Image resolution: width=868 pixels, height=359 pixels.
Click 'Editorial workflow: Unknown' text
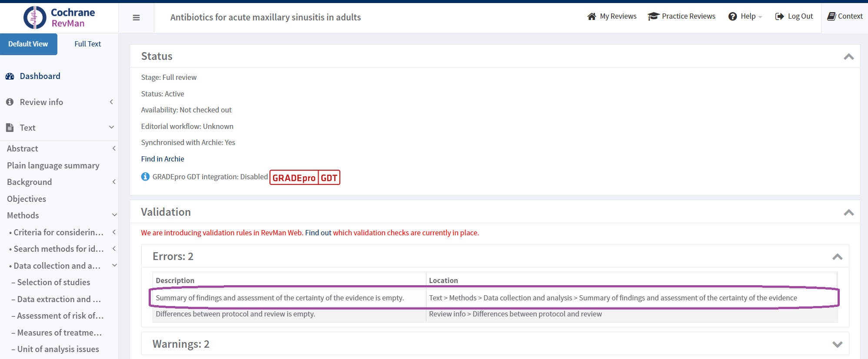point(187,126)
